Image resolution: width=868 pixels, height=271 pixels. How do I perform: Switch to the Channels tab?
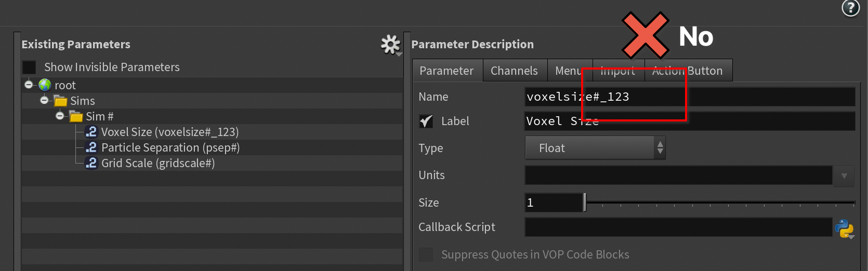point(514,71)
